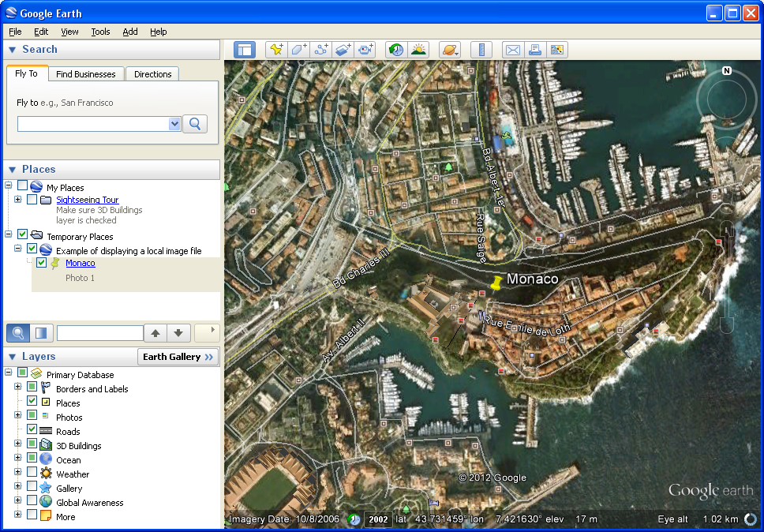This screenshot has height=532, width=764.
Task: Click the Places search text field
Action: 100,333
